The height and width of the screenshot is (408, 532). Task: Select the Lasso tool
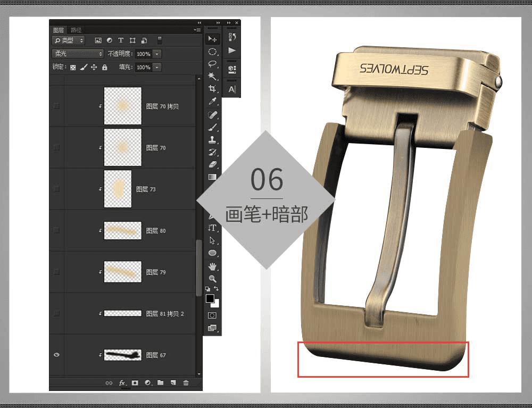(x=212, y=64)
